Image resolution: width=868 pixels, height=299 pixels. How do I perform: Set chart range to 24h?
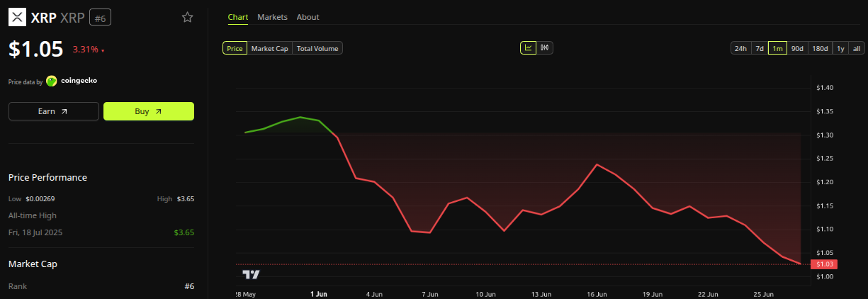click(740, 48)
